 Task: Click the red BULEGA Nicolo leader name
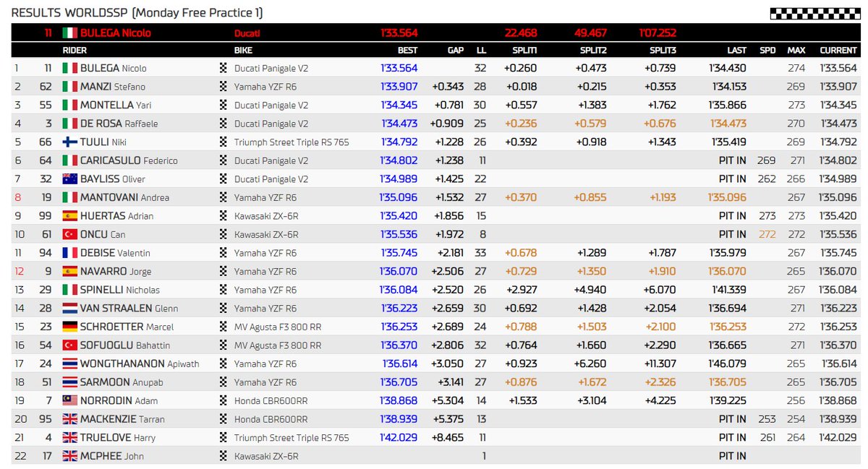tap(116, 33)
